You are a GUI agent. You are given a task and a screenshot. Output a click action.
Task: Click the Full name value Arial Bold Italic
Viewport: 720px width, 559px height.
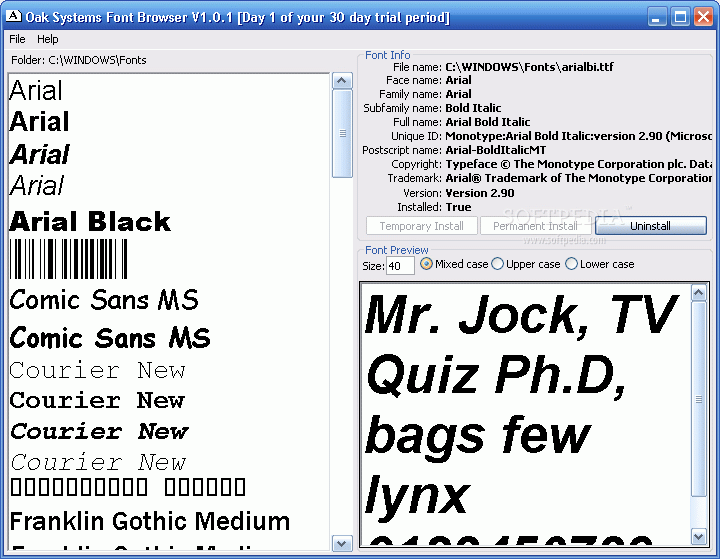coord(488,122)
